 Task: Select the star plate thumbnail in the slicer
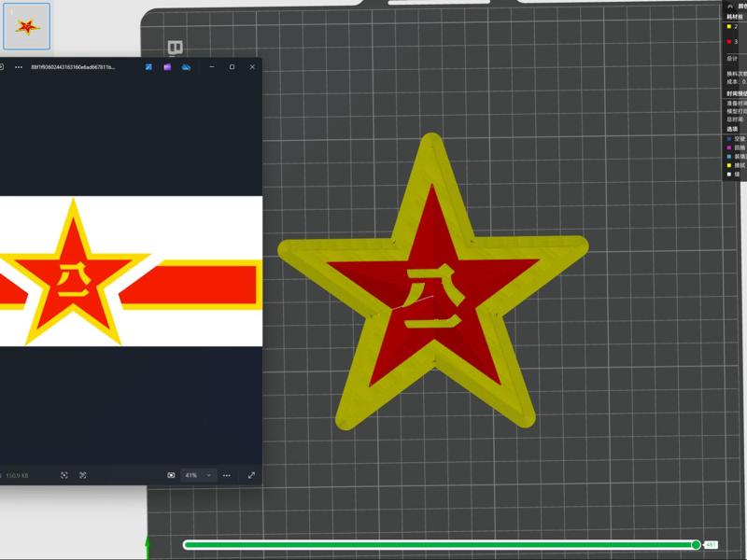(27, 26)
